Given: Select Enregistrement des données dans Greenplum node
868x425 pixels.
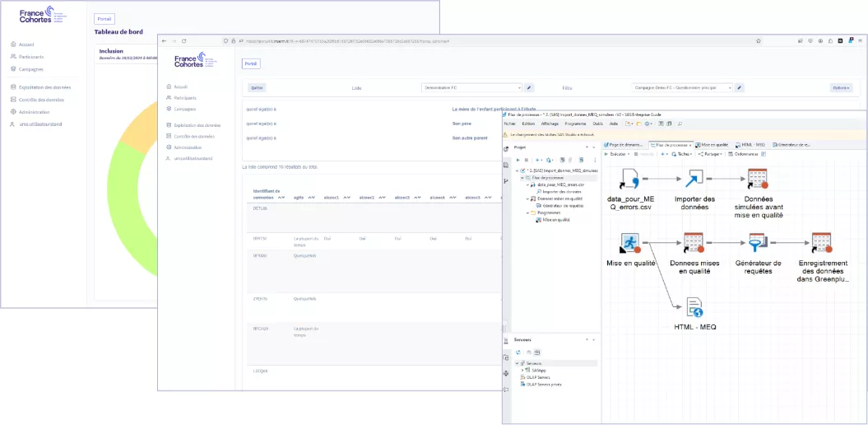Looking at the screenshot, I should click(x=821, y=243).
